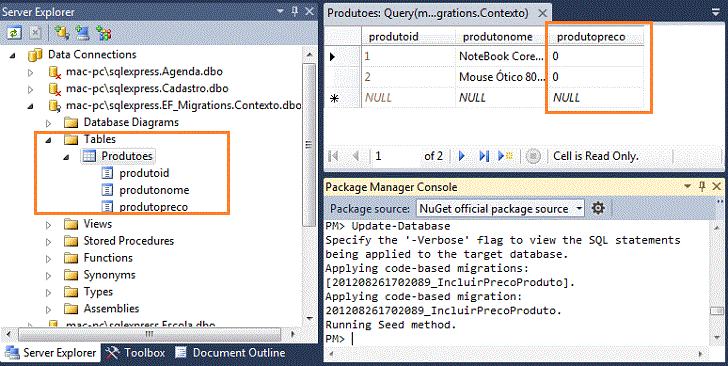Expand the sqlexpress.Agenda.dbo connection
Viewport: 728px width, 366px height.
click(31, 72)
